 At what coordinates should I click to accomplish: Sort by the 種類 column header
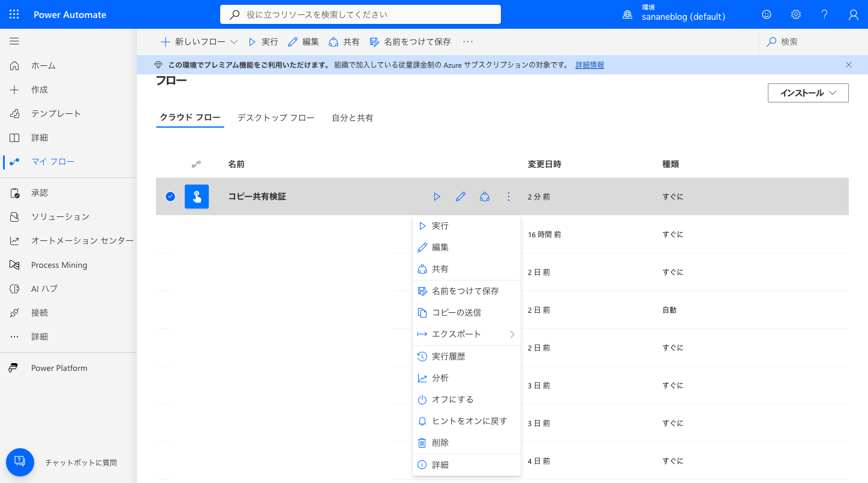click(x=671, y=164)
